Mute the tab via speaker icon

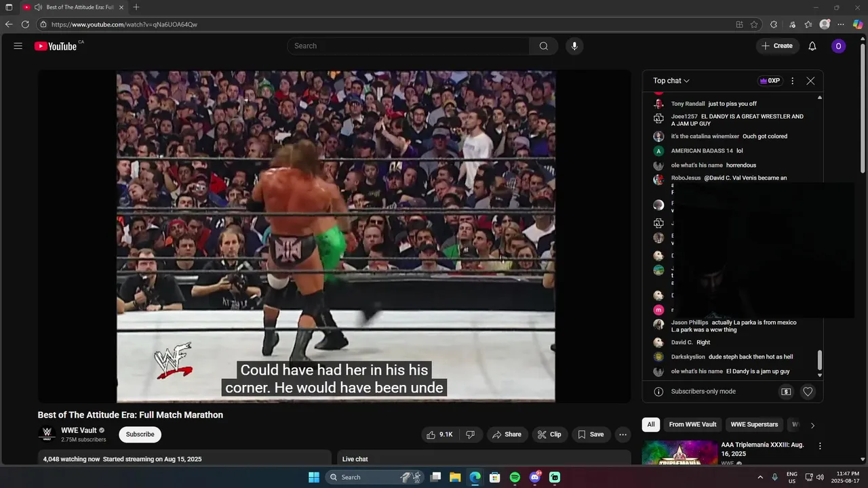coord(38,7)
